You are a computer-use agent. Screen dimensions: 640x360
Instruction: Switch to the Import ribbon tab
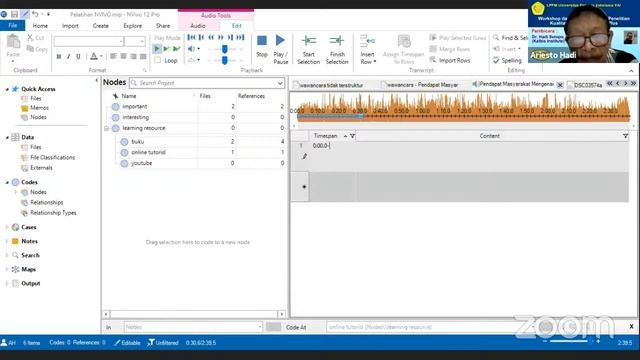click(70, 26)
